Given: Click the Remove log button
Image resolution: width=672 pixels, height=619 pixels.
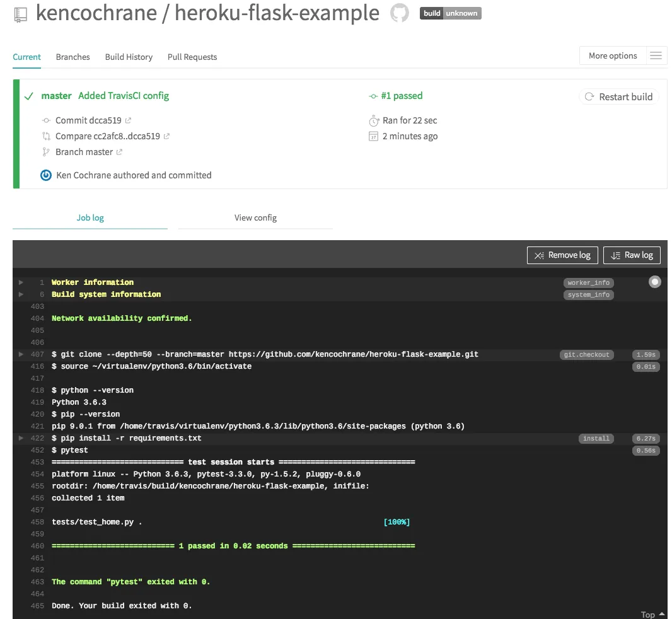Looking at the screenshot, I should tap(562, 255).
